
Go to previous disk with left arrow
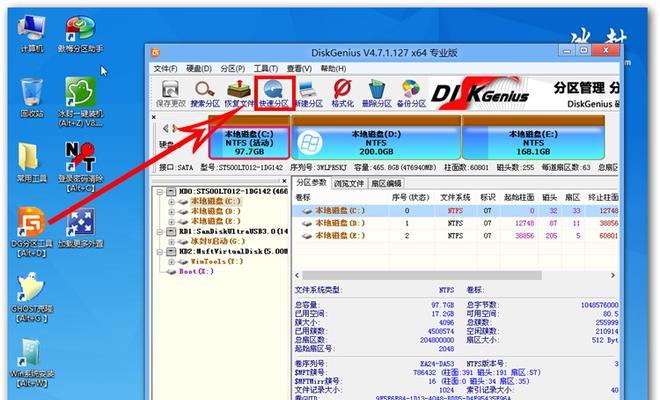point(165,128)
